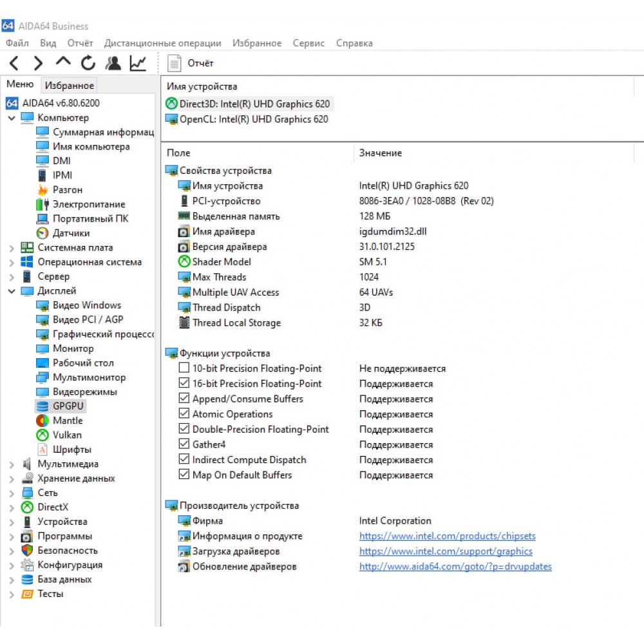
Task: Open the Монитор page
Action: pyautogui.click(x=65, y=348)
